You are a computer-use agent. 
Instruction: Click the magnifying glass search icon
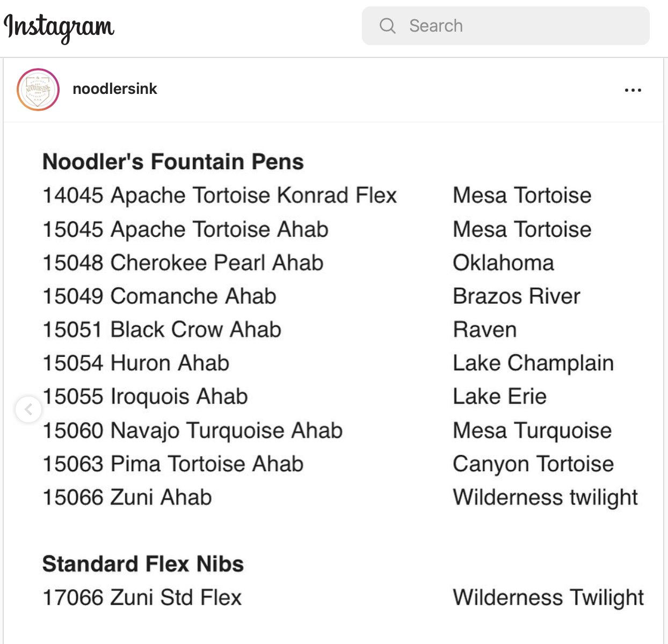pos(387,26)
